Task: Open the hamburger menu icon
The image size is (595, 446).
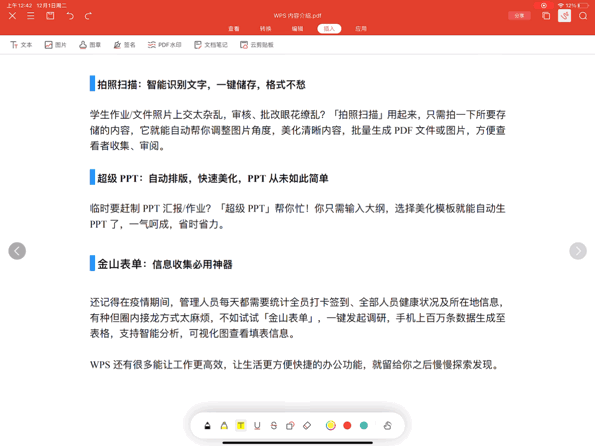Action: pyautogui.click(x=31, y=16)
